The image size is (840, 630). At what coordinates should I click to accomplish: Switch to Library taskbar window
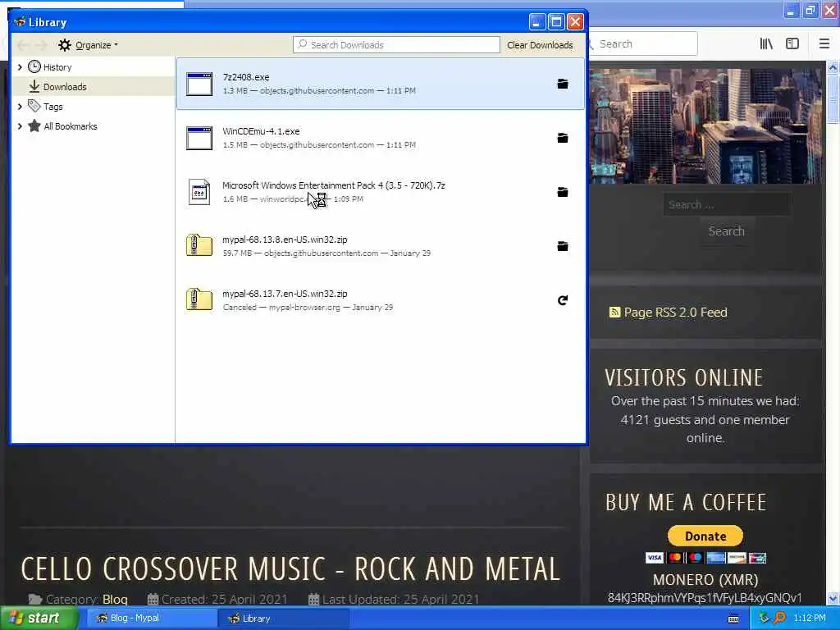coord(284,619)
